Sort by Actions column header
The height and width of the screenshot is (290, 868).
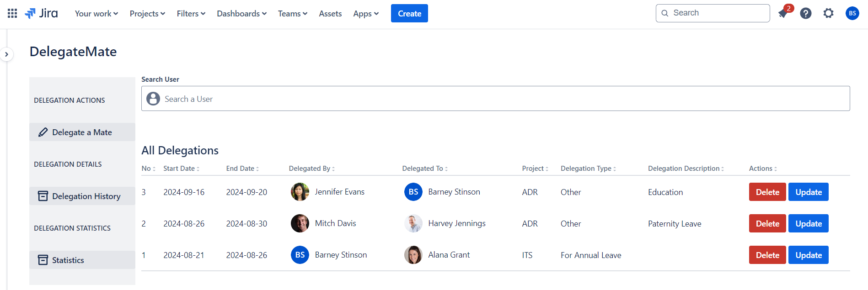[x=763, y=169]
